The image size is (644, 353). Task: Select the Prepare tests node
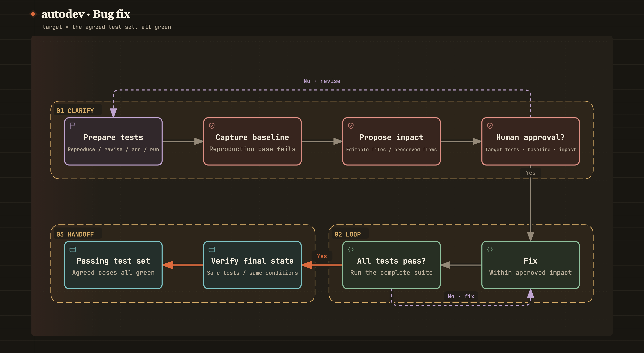coord(113,141)
